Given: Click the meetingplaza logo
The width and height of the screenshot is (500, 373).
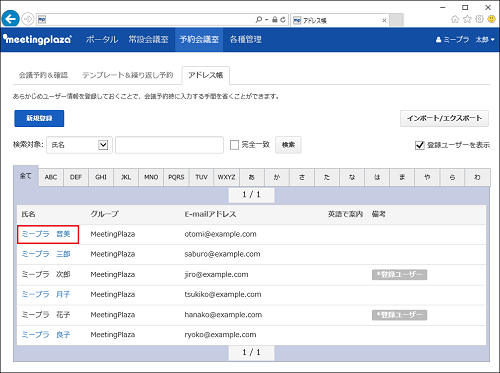Looking at the screenshot, I should tap(37, 39).
